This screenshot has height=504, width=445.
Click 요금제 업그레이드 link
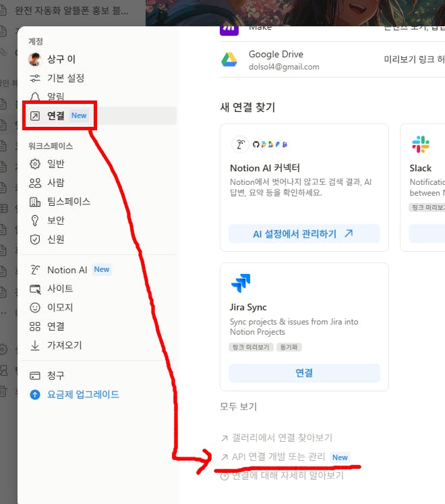coord(83,395)
